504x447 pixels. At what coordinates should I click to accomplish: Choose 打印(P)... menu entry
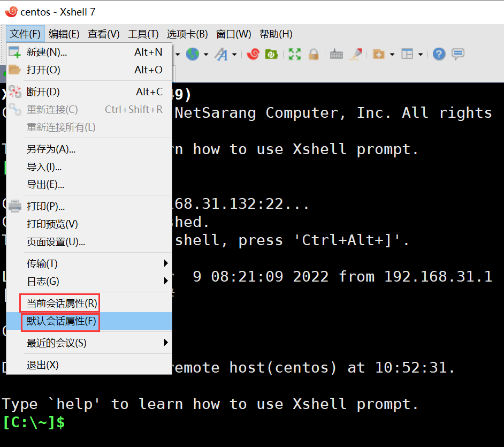[x=89, y=206]
